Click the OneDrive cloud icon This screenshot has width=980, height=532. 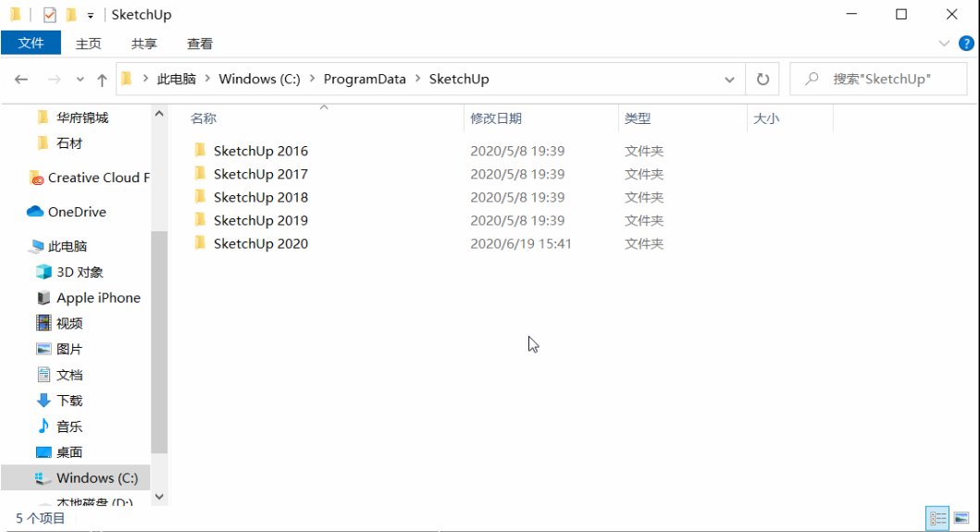35,211
